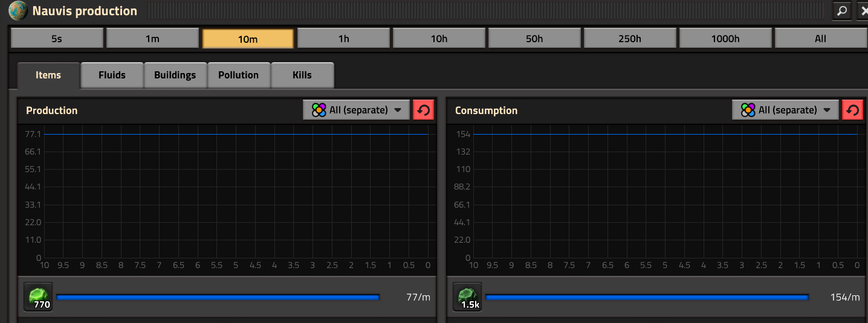This screenshot has height=323, width=868.
Task: Click the Nauvis production window title
Action: coord(85,11)
